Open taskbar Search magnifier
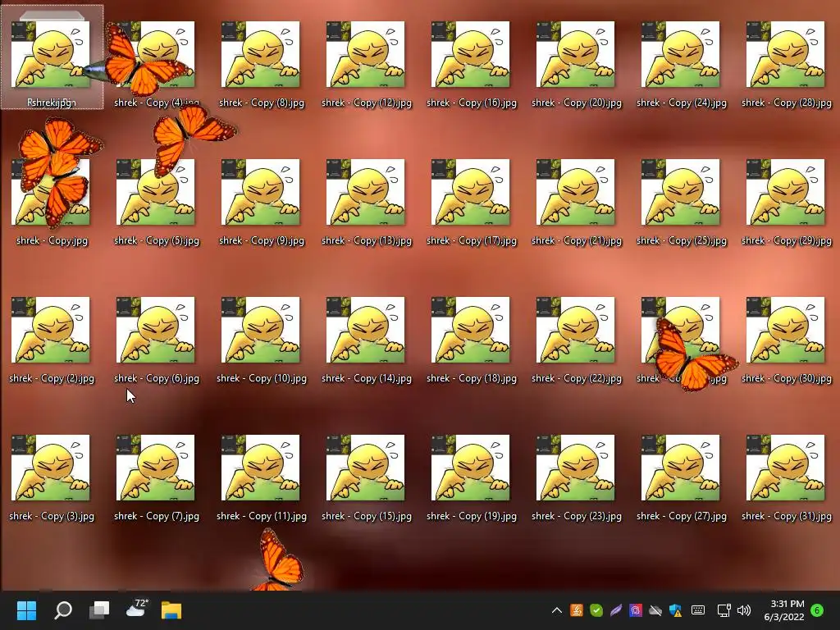This screenshot has height=630, width=840. [63, 610]
